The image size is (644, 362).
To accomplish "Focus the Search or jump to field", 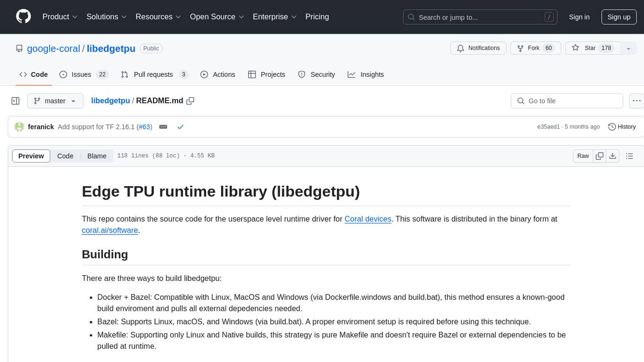I will tap(481, 17).
